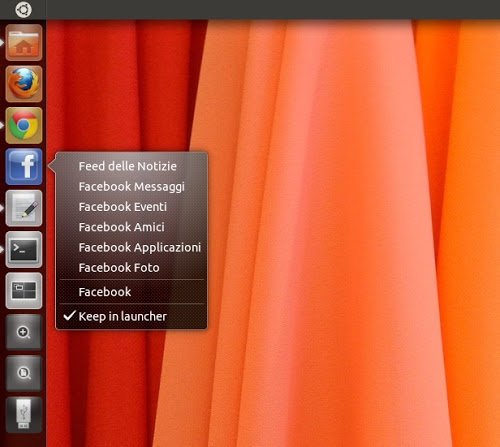Click the USB drive launcher icon
This screenshot has height=447, width=500.
tap(24, 415)
